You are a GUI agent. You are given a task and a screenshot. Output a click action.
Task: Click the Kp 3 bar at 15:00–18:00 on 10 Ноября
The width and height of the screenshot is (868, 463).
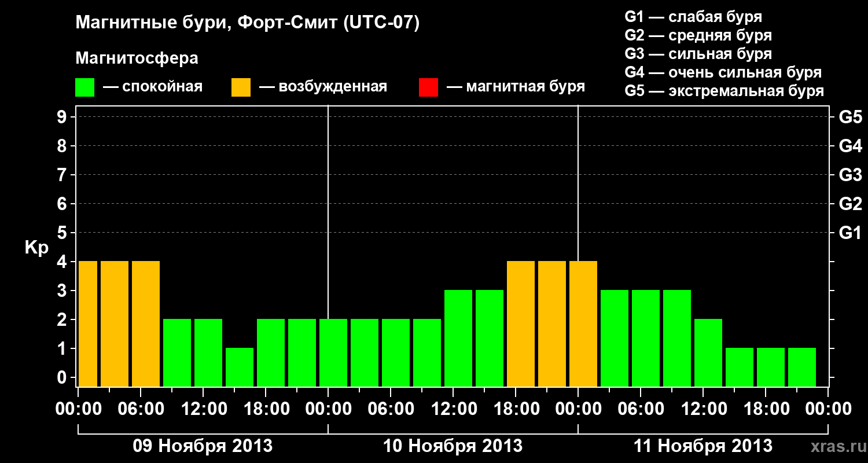point(490,338)
